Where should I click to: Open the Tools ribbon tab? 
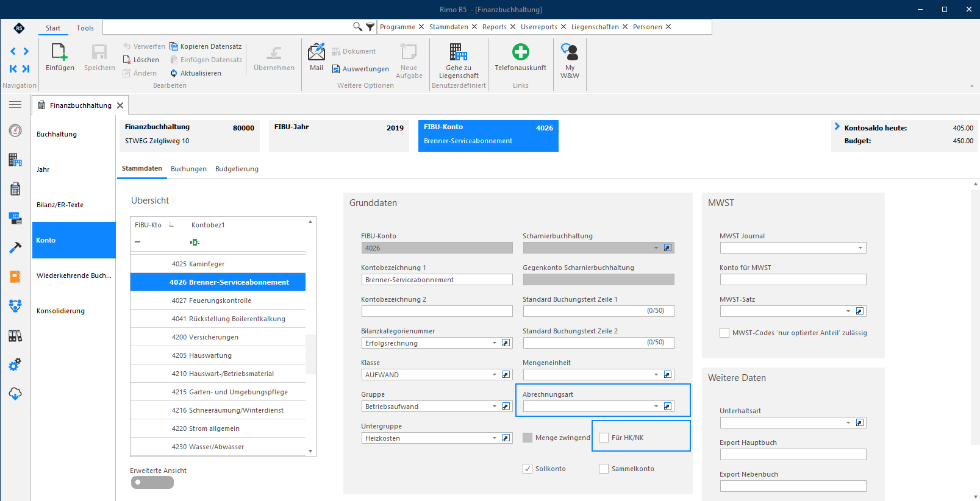coord(85,28)
